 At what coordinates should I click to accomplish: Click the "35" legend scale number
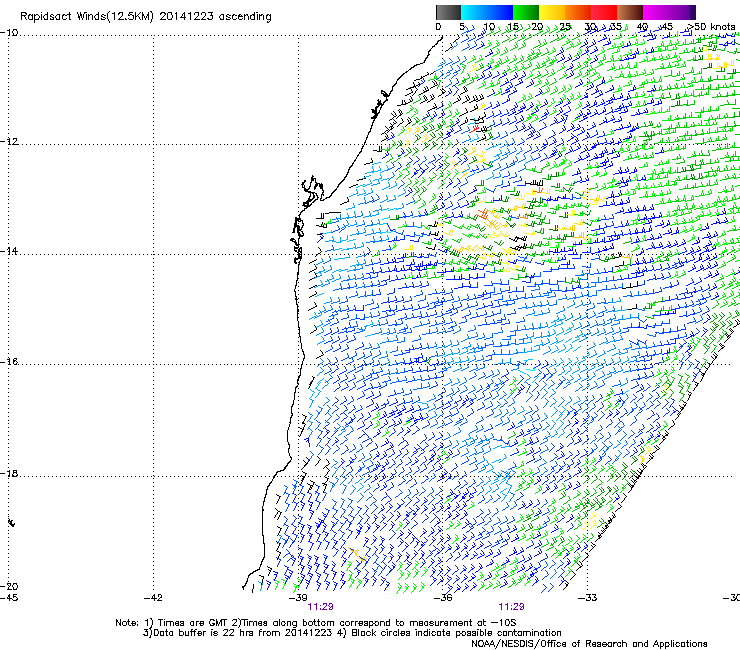pos(616,27)
